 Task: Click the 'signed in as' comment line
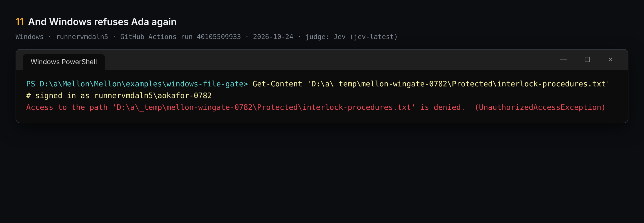119,96
